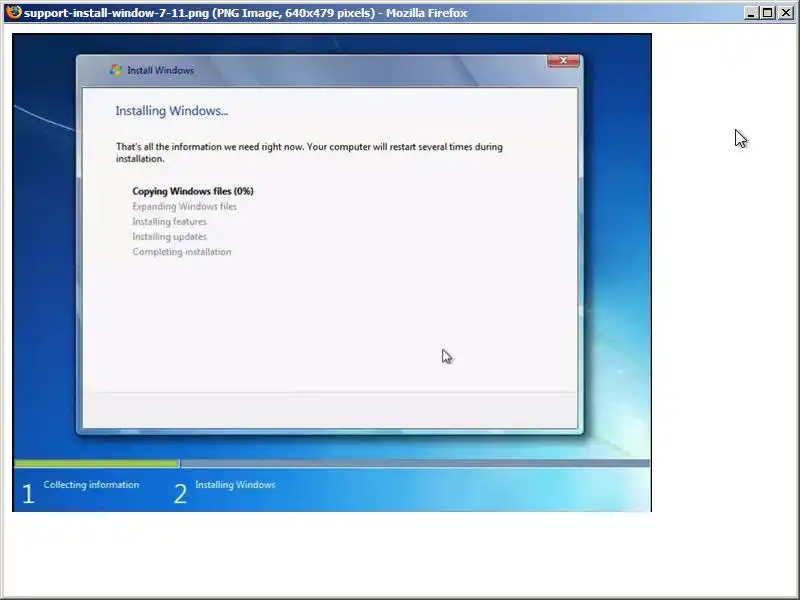The image size is (800, 600).
Task: Click the Firefox logo icon in title bar
Action: point(14,11)
